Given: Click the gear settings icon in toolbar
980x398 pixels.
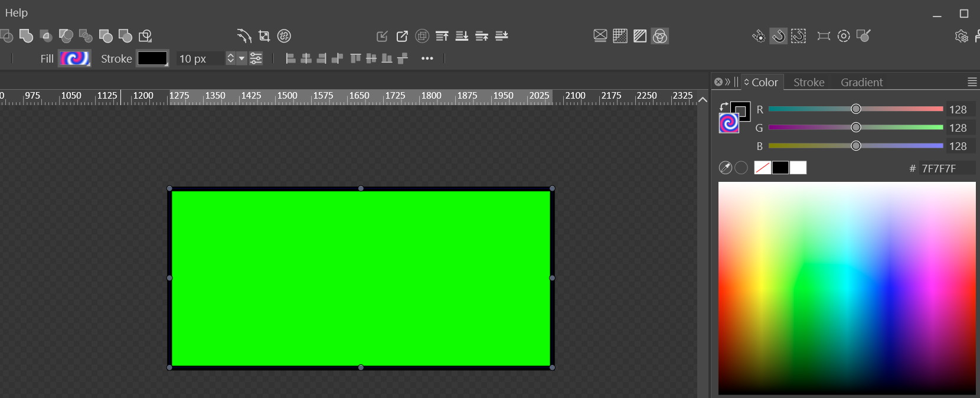Looking at the screenshot, I should click(961, 36).
